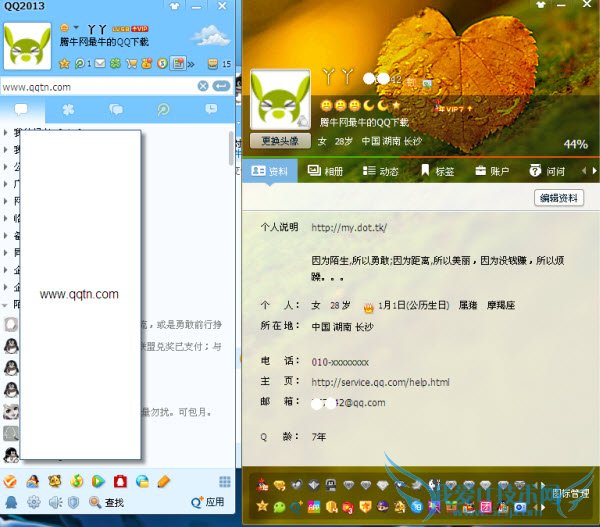Click 更换头像 to change avatar
The height and width of the screenshot is (527, 600).
280,141
